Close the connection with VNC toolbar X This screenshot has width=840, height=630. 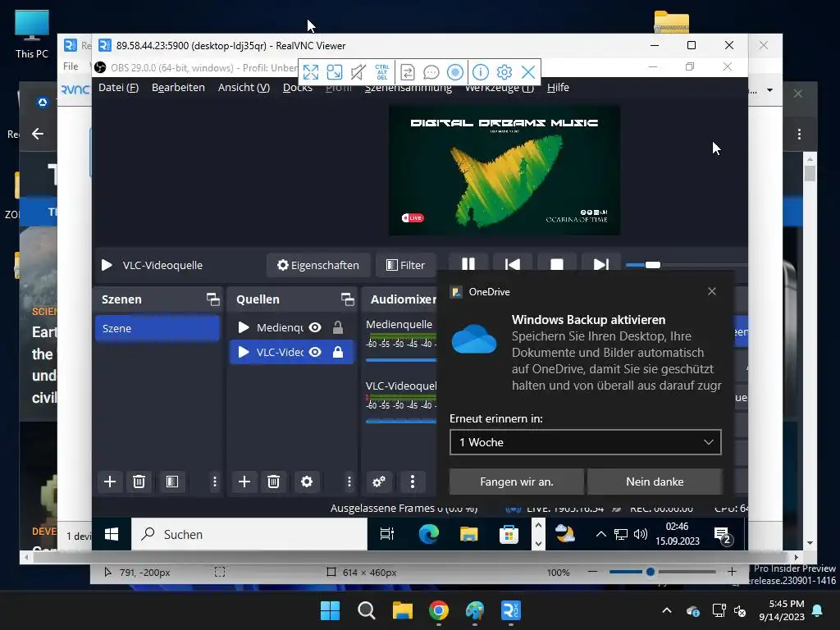point(528,72)
